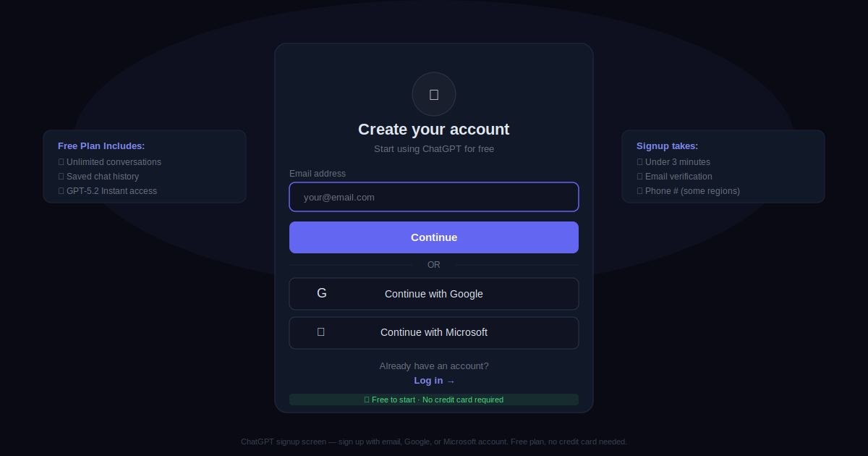This screenshot has width=868, height=456.
Task: Click the arrow next to Log in
Action: [451, 381]
